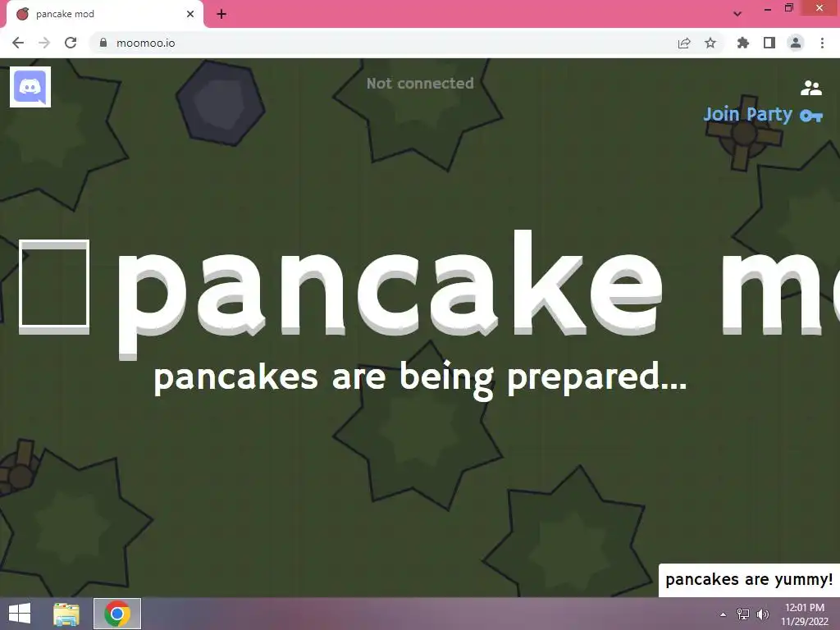
Task: Expand the tab search chevron
Action: click(x=737, y=14)
